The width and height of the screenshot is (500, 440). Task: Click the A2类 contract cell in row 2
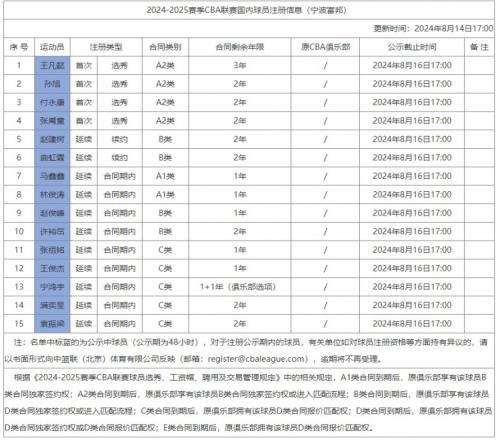[x=165, y=84]
